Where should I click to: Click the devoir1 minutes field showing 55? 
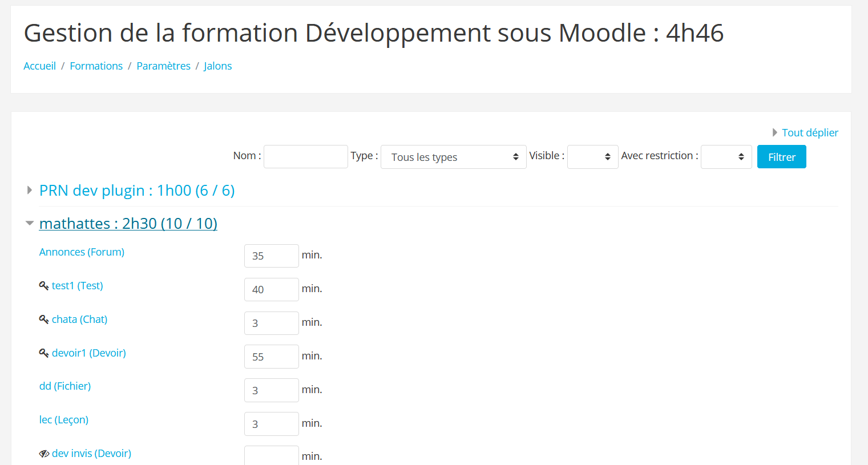click(x=271, y=357)
